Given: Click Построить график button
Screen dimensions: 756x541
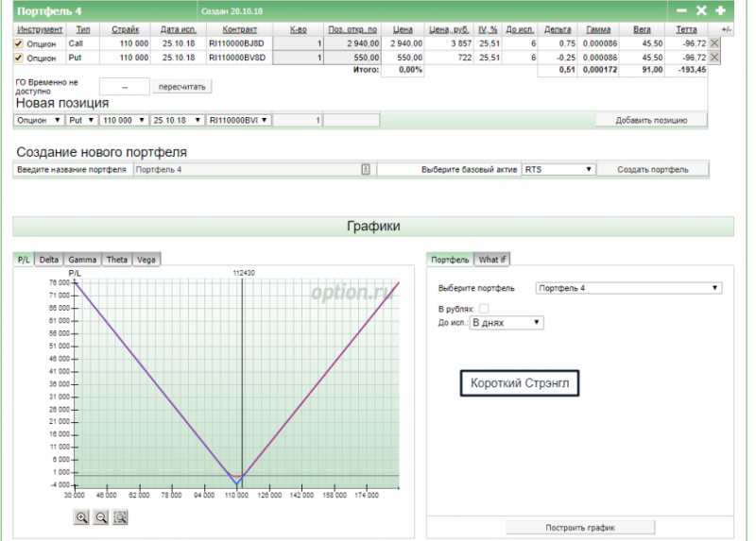Looking at the screenshot, I should click(580, 528).
